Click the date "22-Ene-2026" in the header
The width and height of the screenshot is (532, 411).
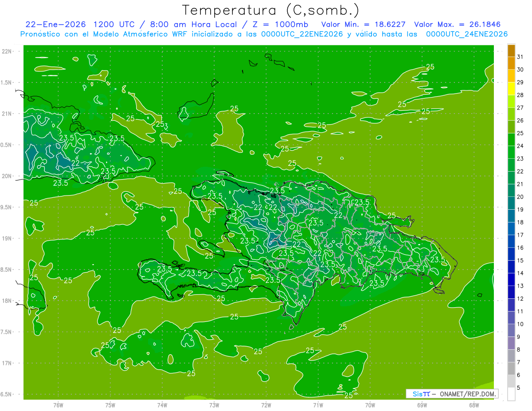[x=55, y=24]
